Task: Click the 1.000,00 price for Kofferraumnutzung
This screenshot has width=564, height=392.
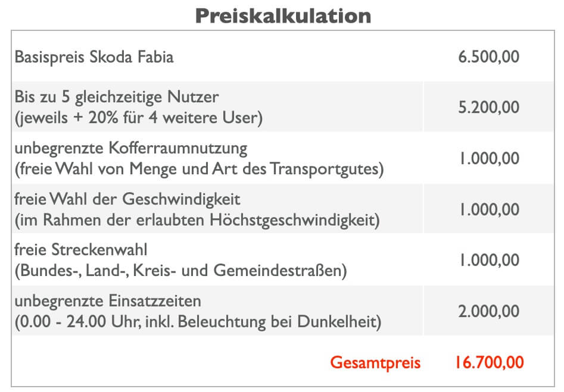Action: 489,159
